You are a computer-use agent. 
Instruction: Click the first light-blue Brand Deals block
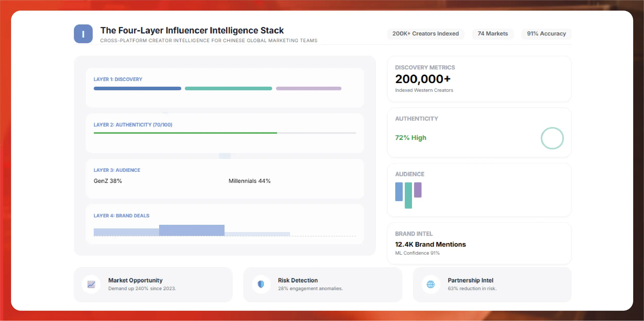pyautogui.click(x=126, y=232)
